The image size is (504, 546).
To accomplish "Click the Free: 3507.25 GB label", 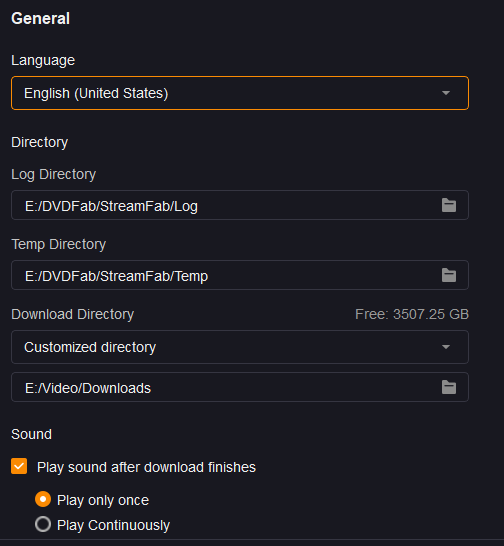I will tap(412, 314).
